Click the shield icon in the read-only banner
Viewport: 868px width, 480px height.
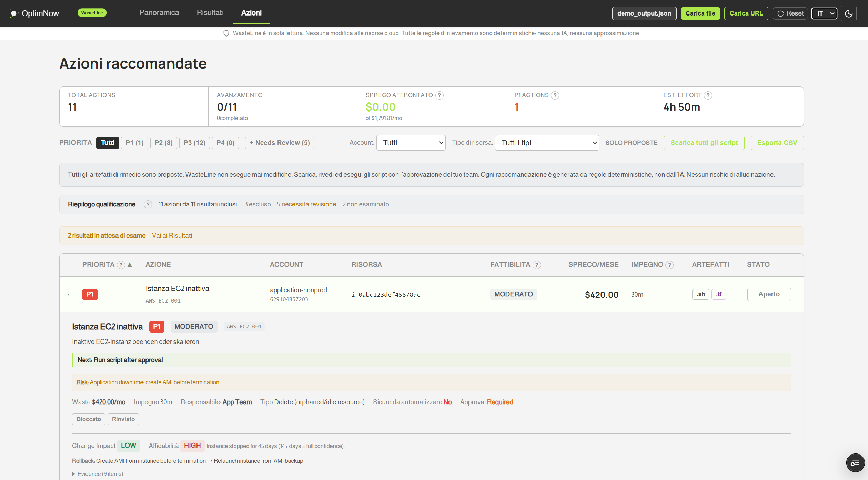(226, 33)
